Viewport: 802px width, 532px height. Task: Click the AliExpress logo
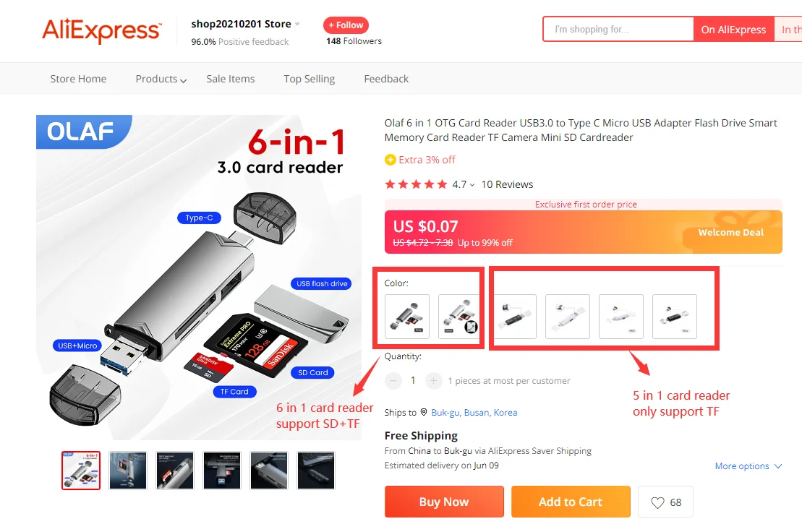click(102, 30)
